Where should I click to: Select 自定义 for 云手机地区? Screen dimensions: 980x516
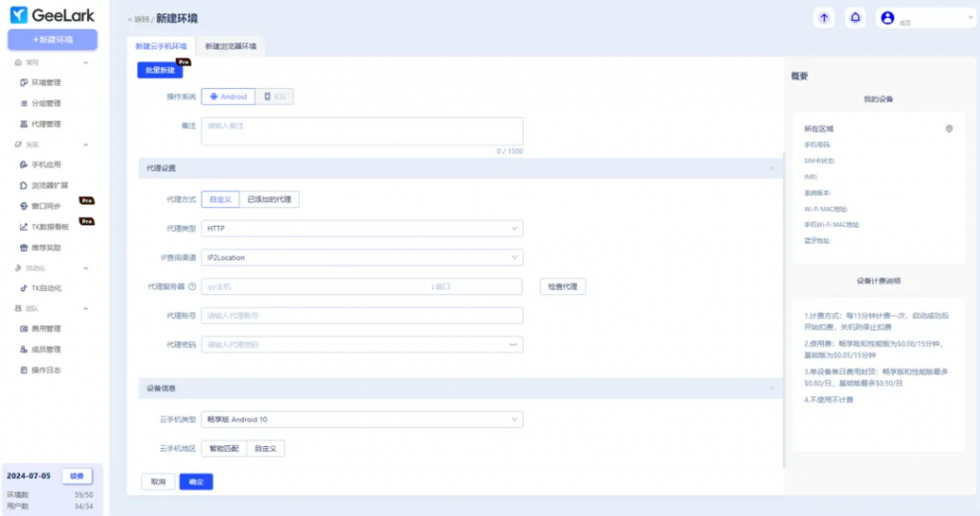tap(265, 448)
